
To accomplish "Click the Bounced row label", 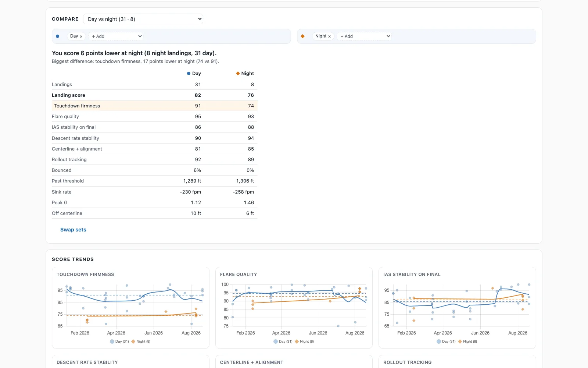I will click(62, 170).
